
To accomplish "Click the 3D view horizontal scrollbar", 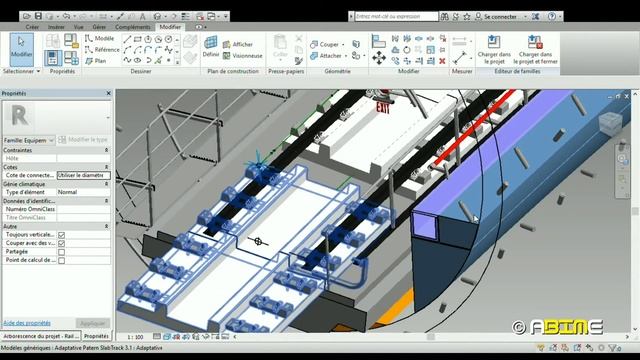I will pos(431,337).
